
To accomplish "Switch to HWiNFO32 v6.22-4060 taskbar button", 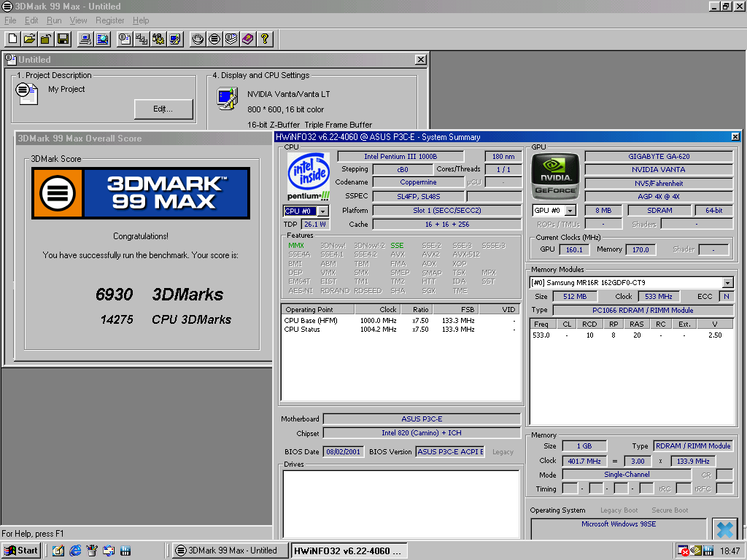I will [x=349, y=551].
